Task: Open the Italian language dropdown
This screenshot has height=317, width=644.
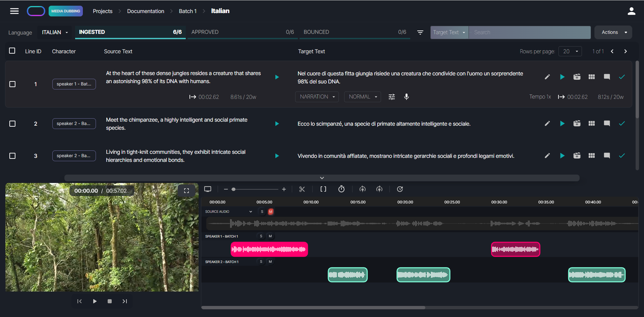Action: point(55,33)
